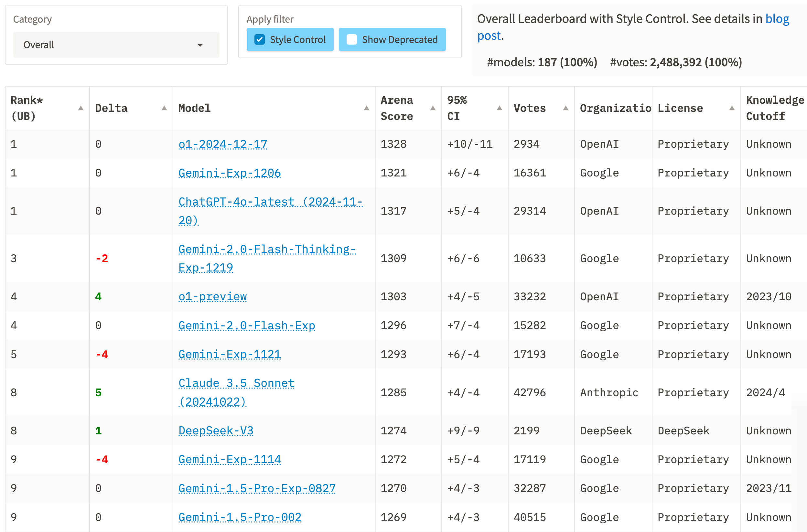The width and height of the screenshot is (807, 532).
Task: Open the o1-2024-12-17 model link
Action: coord(223,144)
